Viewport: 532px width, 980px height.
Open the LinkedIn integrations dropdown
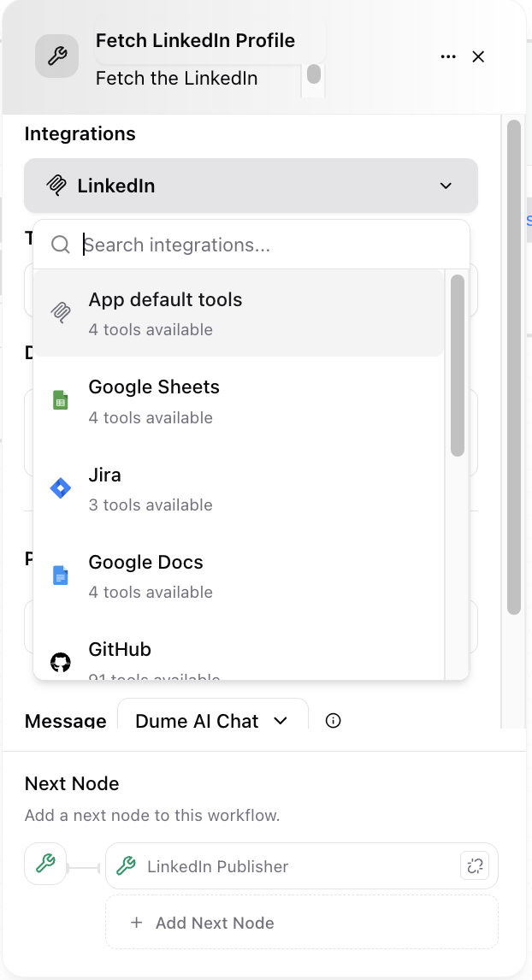point(251,186)
